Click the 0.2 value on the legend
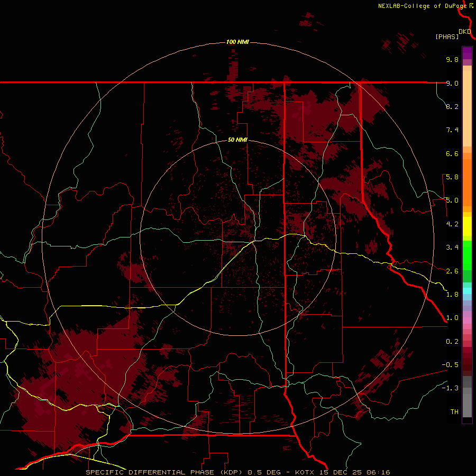The height and width of the screenshot is (476, 476). click(452, 342)
